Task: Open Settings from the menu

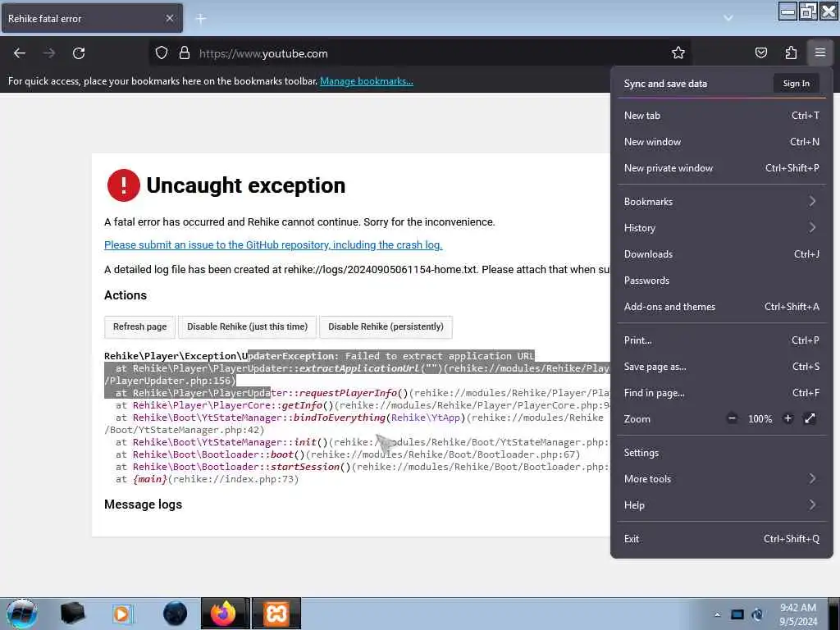Action: coord(722,453)
